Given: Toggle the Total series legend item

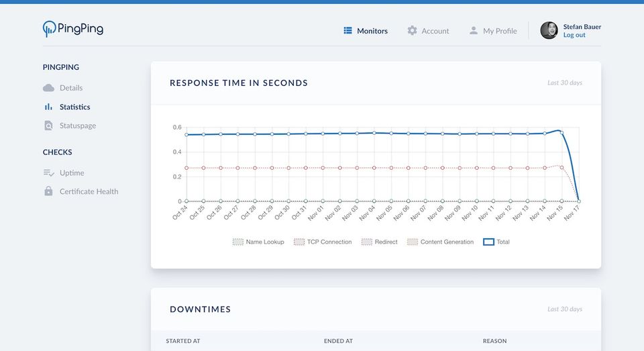Looking at the screenshot, I should coord(496,242).
